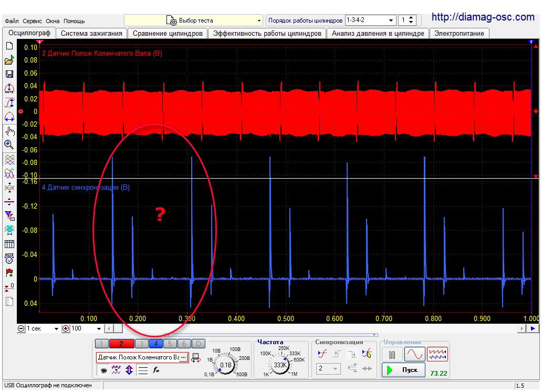Open an oscillogram file via folder icon
This screenshot has width=542, height=392.
point(9,60)
